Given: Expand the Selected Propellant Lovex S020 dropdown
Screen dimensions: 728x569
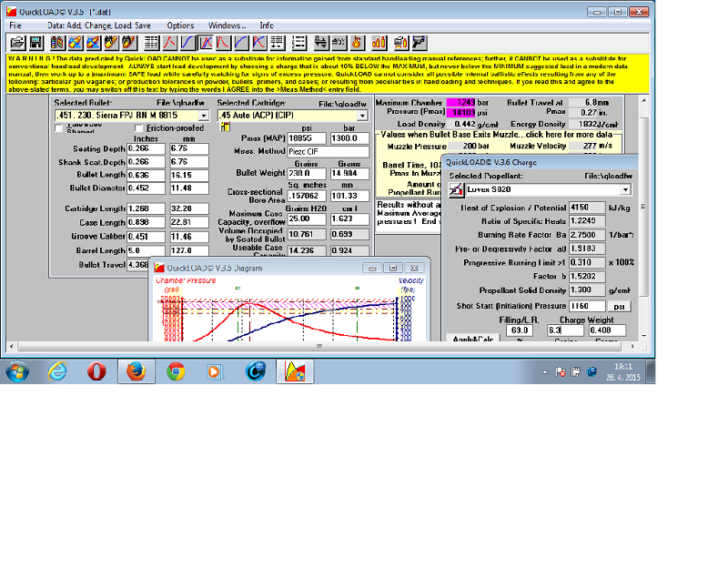Looking at the screenshot, I should coord(625,189).
